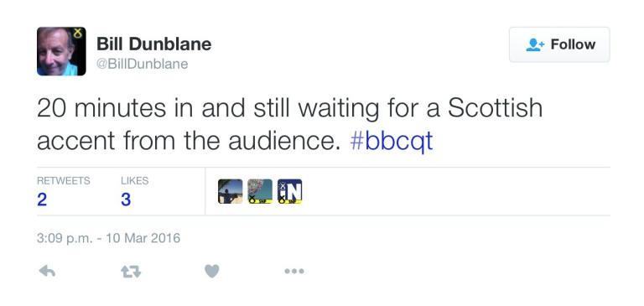This screenshot has width=644, height=306.
Task: View the 3 likes count
Action: click(x=126, y=200)
